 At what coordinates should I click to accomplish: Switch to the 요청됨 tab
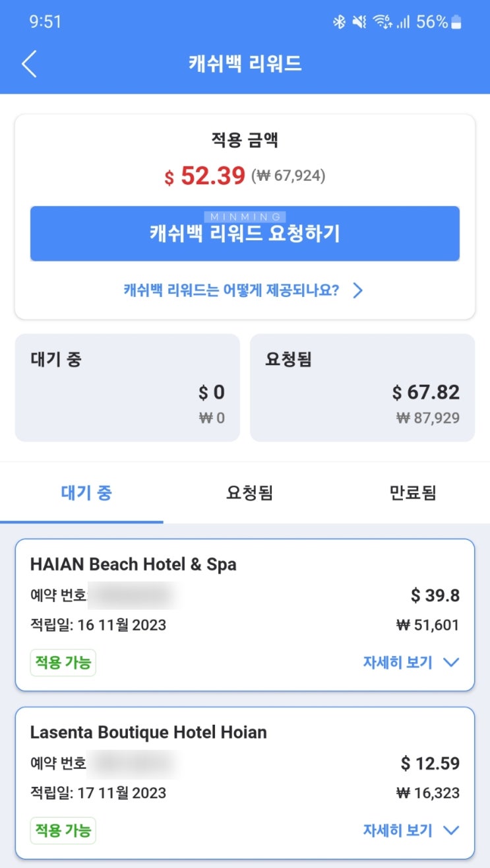[249, 492]
